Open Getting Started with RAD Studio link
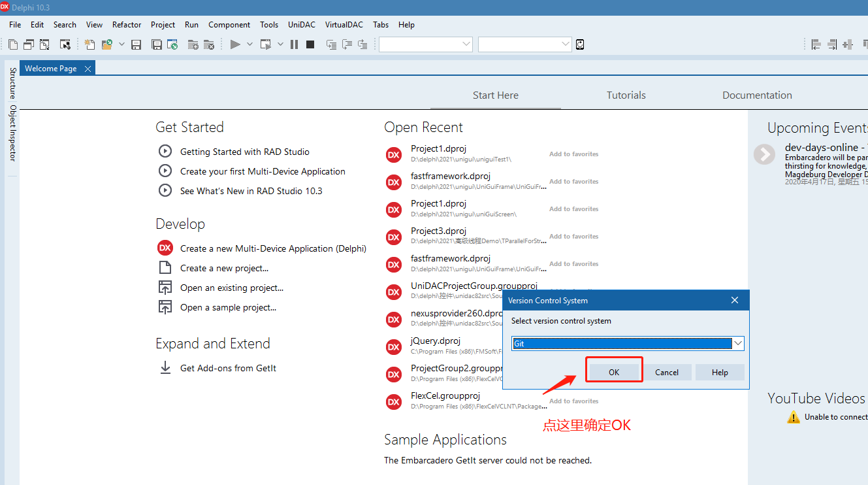 click(245, 152)
